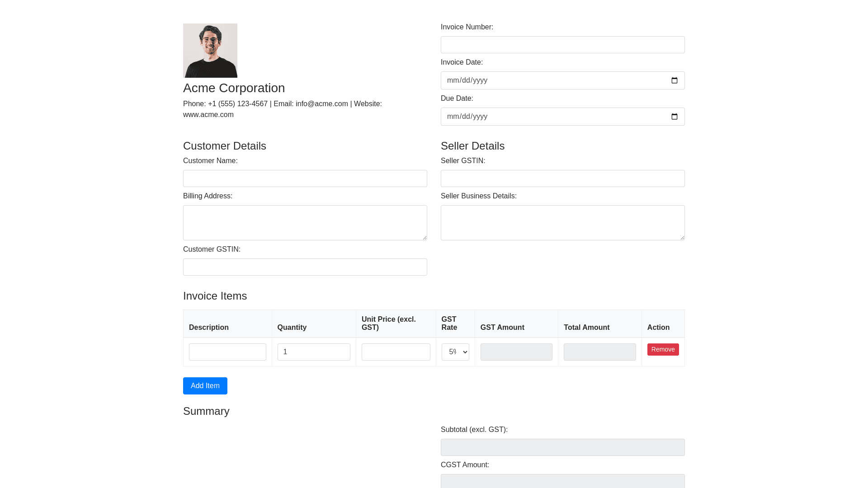Click the Invoice Date text portion
Viewport: 868px width, 488px height.
(467, 80)
